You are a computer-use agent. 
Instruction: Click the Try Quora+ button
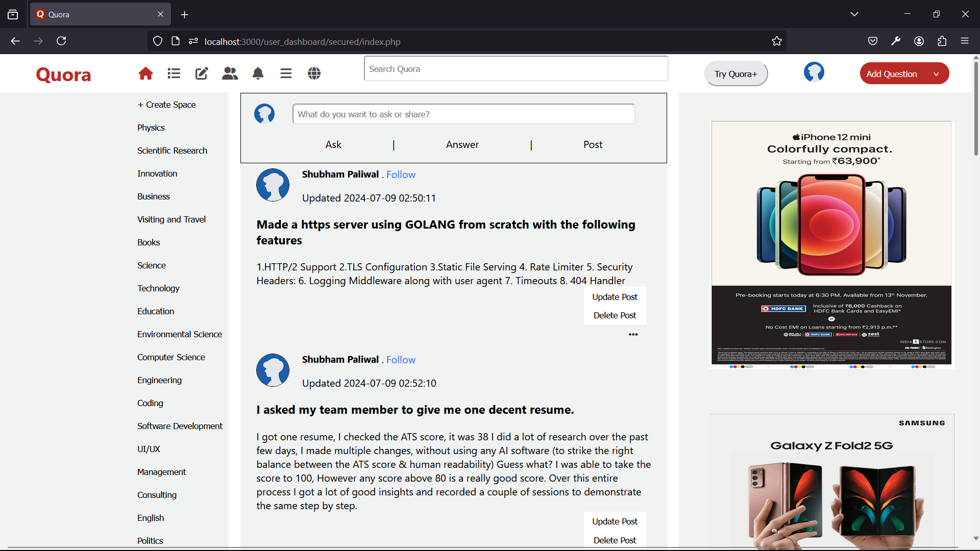pos(736,74)
